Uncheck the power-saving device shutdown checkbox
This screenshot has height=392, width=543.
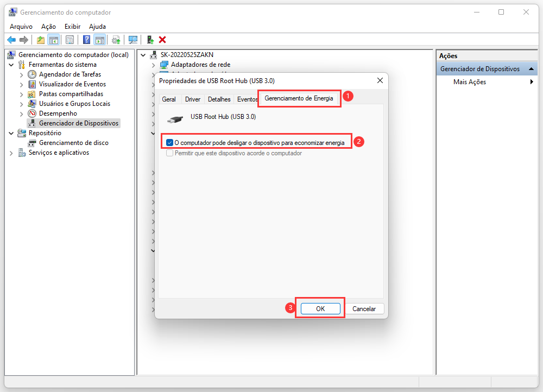pyautogui.click(x=170, y=143)
